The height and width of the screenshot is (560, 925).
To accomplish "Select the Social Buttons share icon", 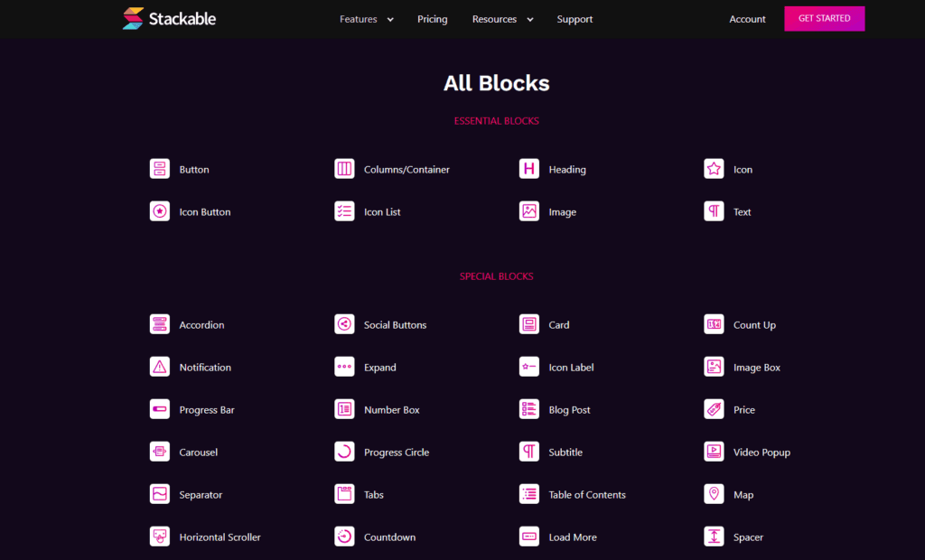I will pyautogui.click(x=344, y=324).
